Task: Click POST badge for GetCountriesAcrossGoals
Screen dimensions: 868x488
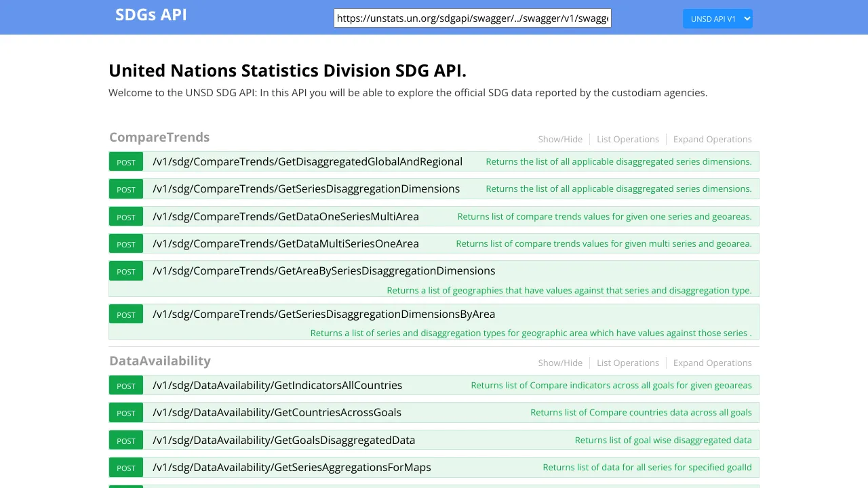Action: click(x=126, y=413)
